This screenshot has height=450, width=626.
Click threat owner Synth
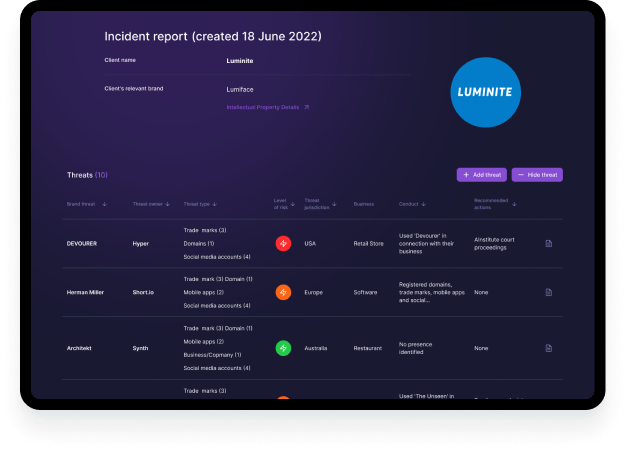(140, 348)
